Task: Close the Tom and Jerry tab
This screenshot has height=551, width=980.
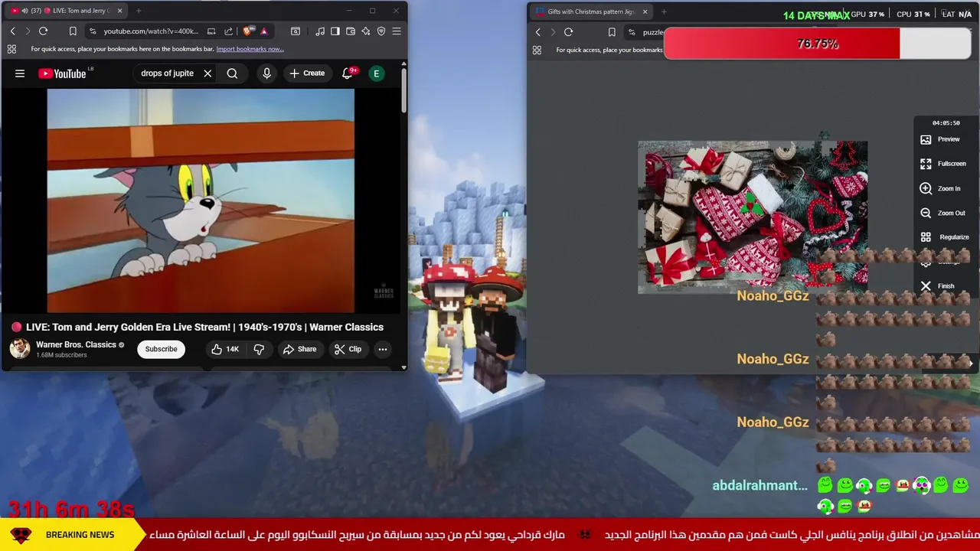Action: pos(118,11)
